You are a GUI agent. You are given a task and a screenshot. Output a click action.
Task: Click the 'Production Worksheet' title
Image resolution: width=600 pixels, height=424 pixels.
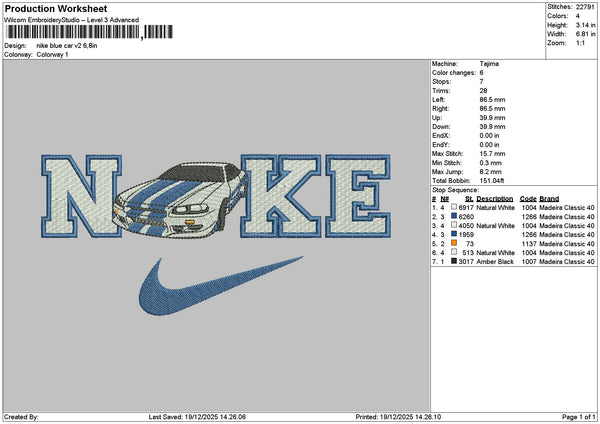(56, 8)
